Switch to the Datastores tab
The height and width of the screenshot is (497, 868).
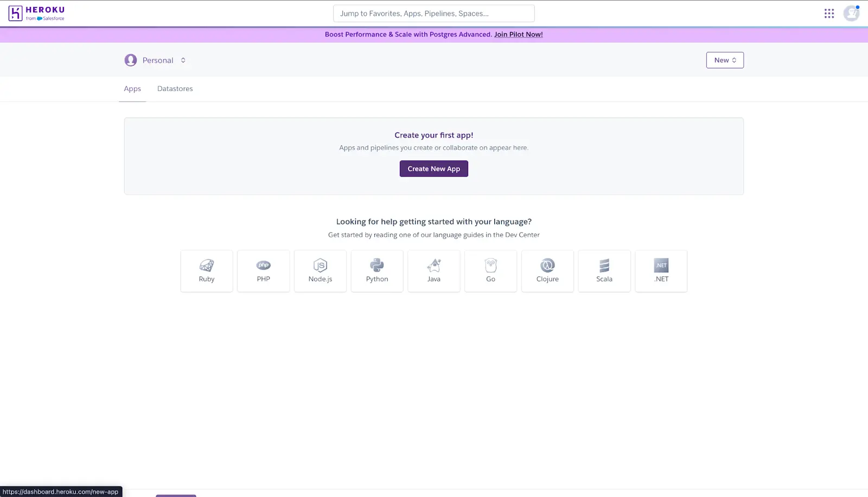point(175,88)
